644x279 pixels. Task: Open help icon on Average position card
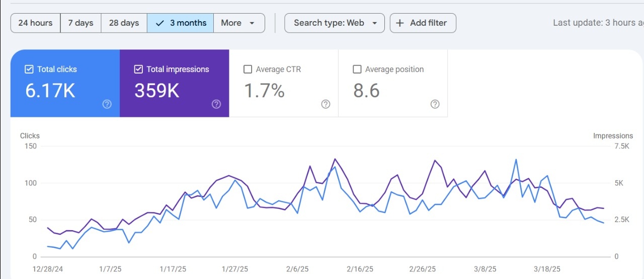(x=435, y=104)
